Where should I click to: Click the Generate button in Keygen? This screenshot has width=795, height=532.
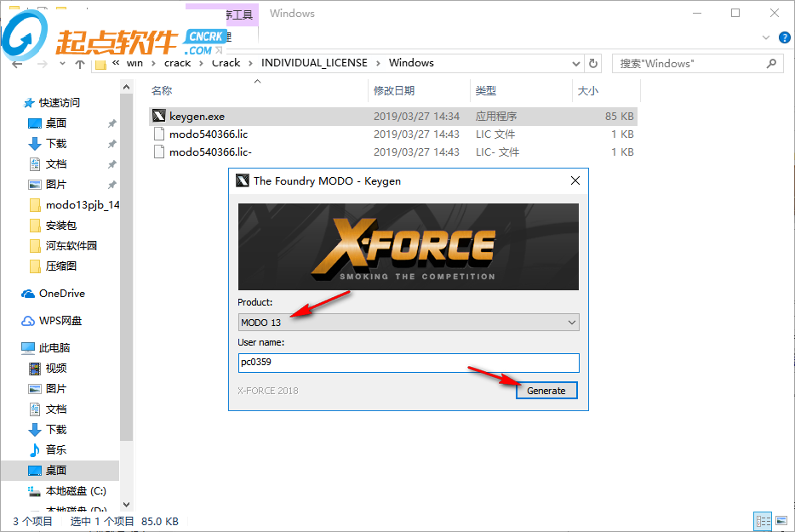coord(546,391)
